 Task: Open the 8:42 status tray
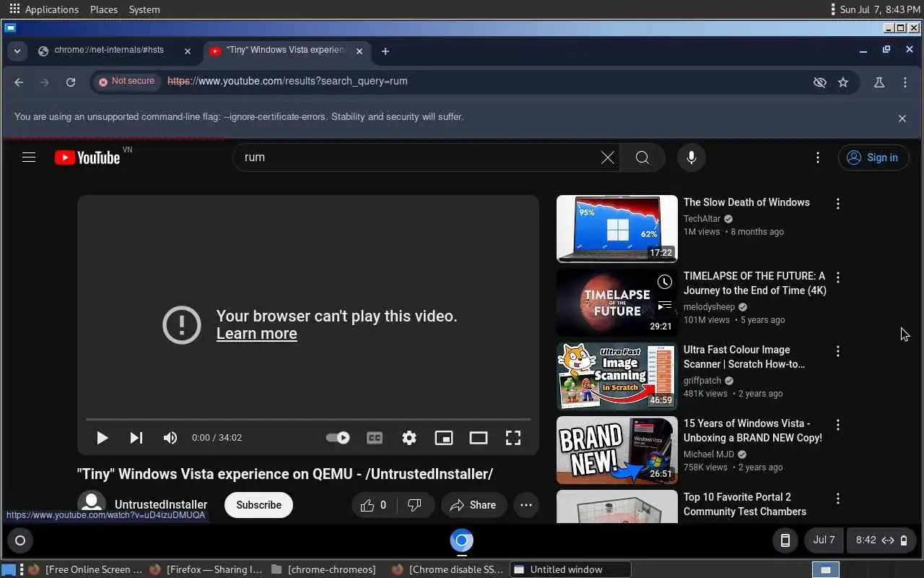pos(881,540)
